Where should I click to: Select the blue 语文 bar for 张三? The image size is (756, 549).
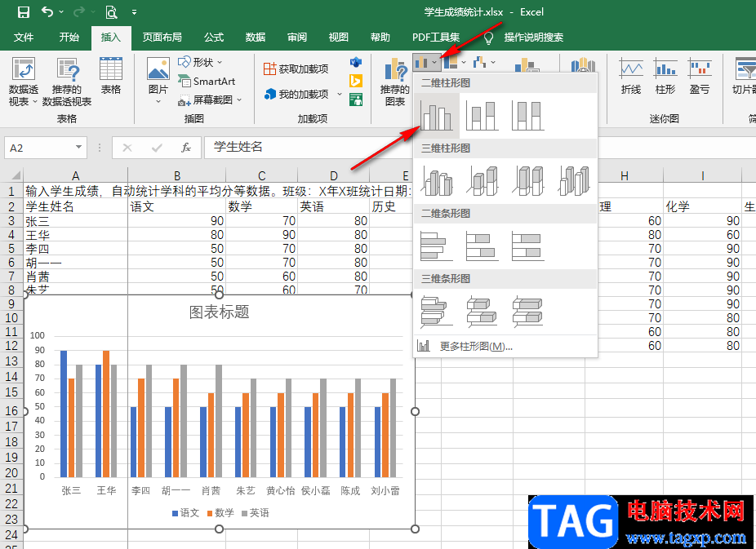pyautogui.click(x=64, y=414)
